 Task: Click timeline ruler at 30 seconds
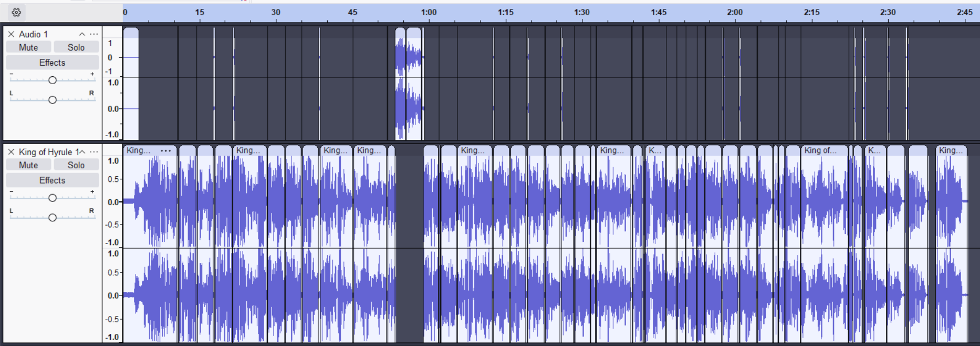(x=276, y=13)
